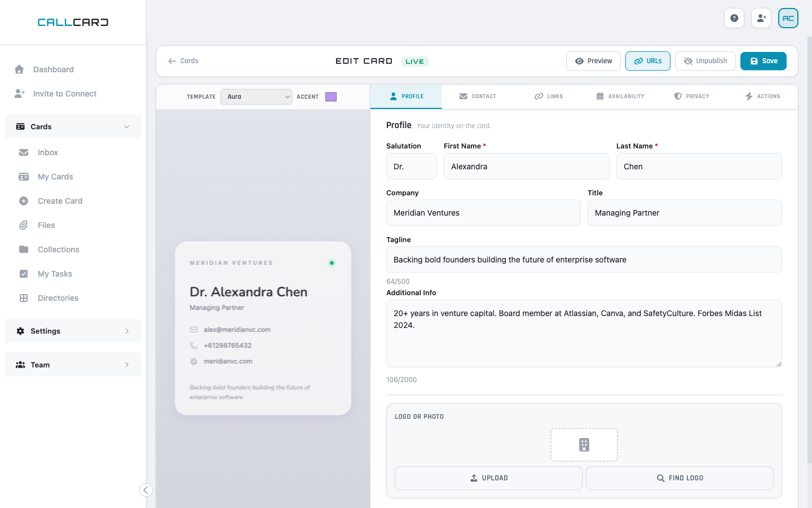Click inside the Tagline text field

(x=584, y=259)
